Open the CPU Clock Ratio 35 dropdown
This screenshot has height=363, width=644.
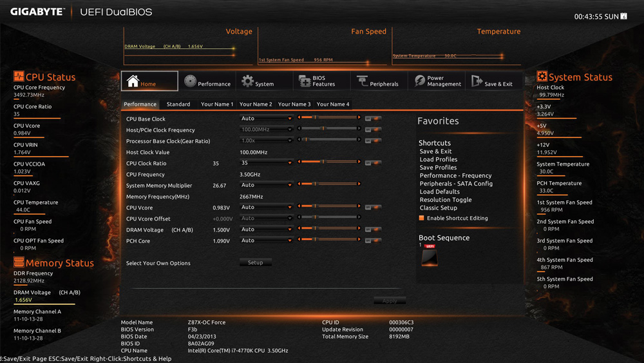click(x=266, y=162)
